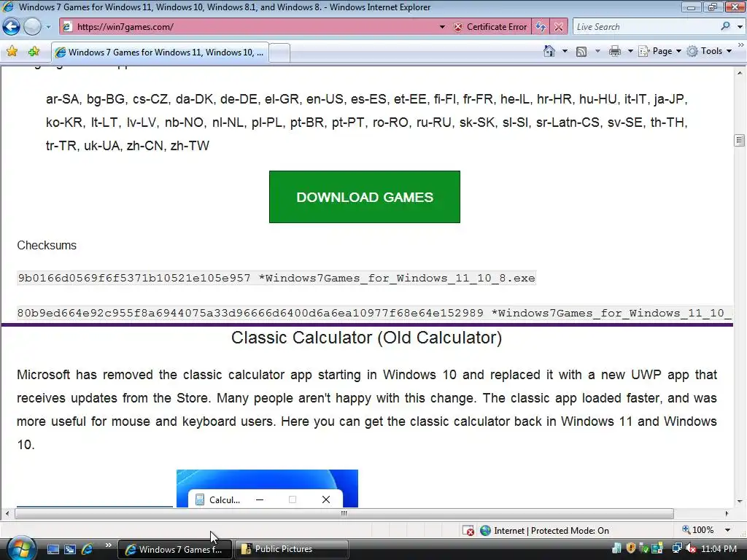
Task: Open the zoom level dropdown arrow
Action: tap(727, 530)
